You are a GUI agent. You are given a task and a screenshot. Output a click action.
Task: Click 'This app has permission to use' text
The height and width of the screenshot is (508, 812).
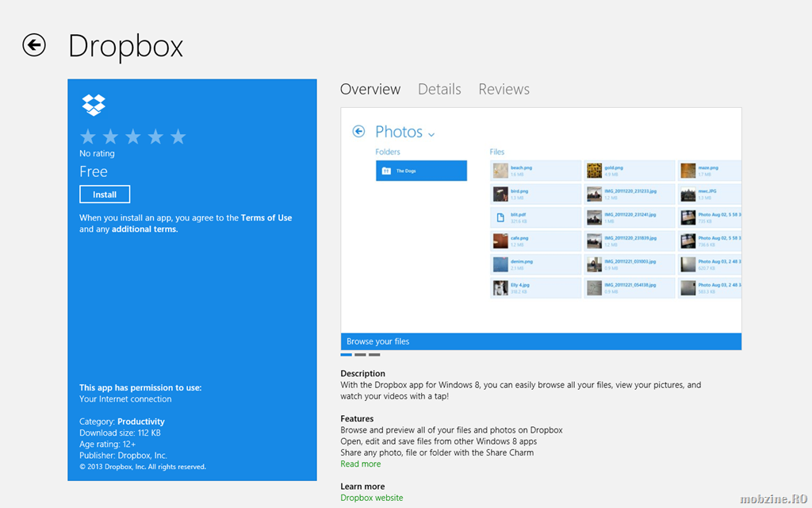(x=140, y=387)
